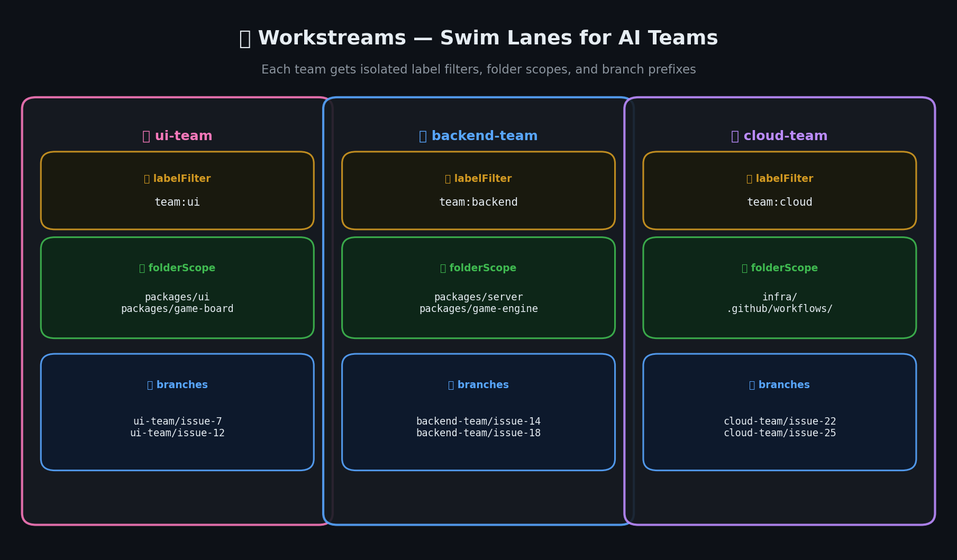Toggle the team:ui label filter
Viewport: 957px width, 560px height.
point(177,201)
